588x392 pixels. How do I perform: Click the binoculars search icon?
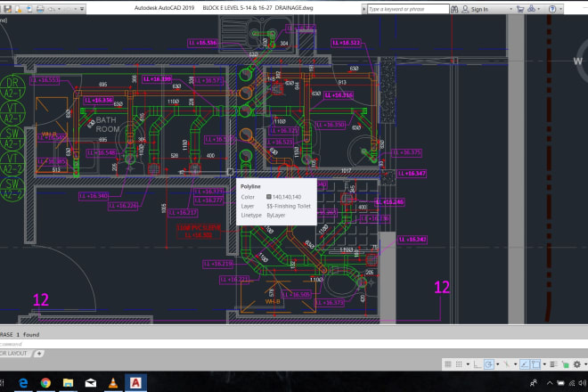[x=454, y=9]
